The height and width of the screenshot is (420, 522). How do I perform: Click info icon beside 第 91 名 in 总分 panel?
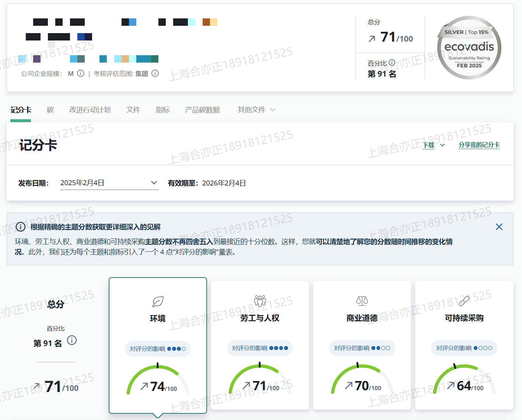click(x=72, y=340)
